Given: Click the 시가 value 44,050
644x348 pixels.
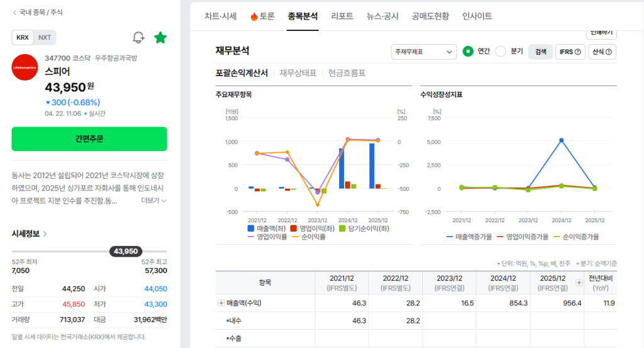Looking at the screenshot, I should pos(156,289).
